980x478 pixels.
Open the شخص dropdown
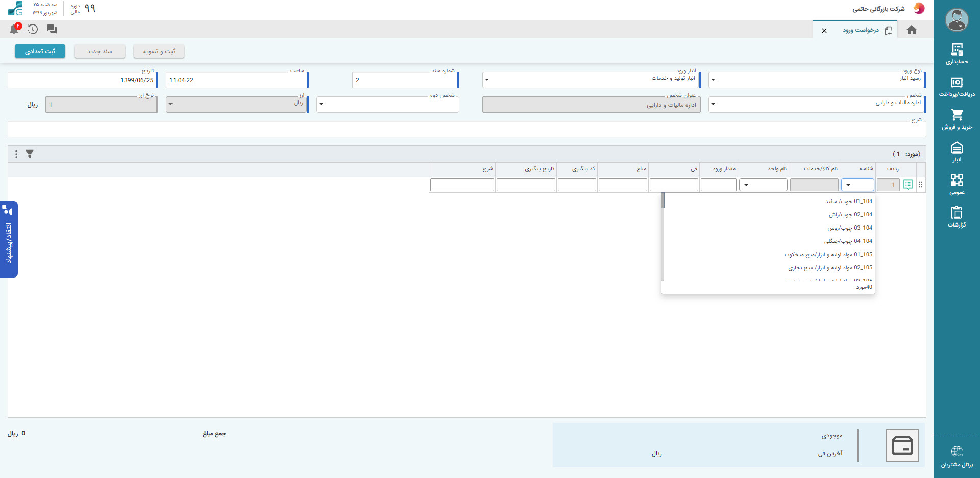click(x=817, y=105)
